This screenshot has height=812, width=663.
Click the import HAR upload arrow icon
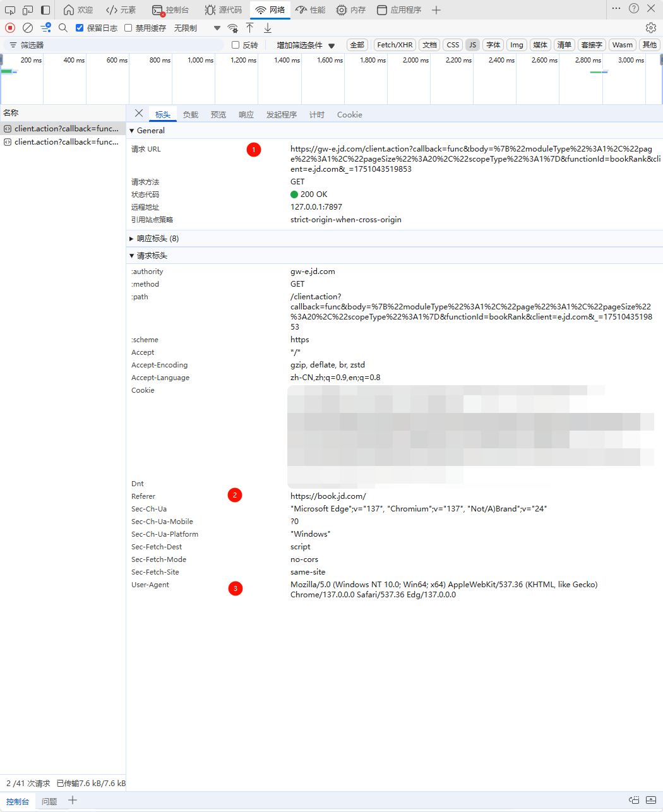250,28
